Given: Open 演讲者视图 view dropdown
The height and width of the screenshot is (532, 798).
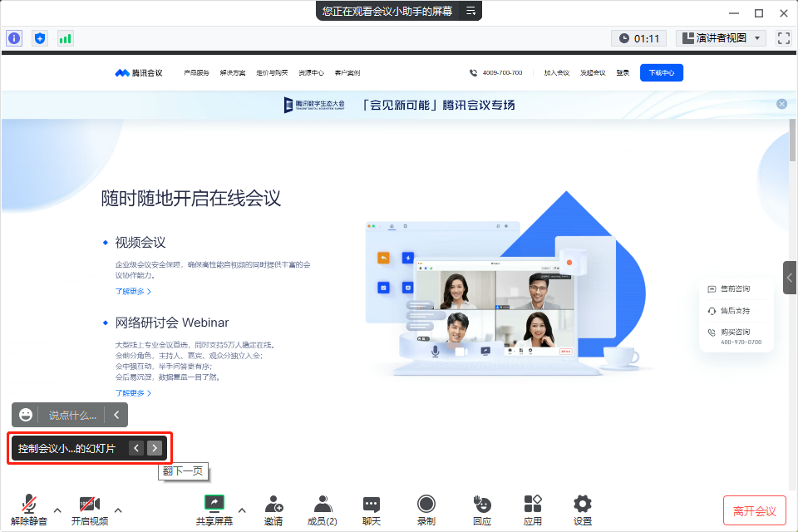Looking at the screenshot, I should (720, 38).
